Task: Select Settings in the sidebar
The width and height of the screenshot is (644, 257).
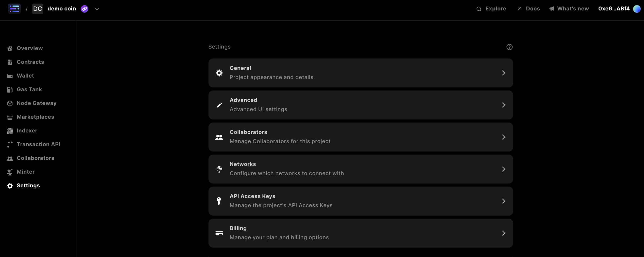Action: coord(28,186)
